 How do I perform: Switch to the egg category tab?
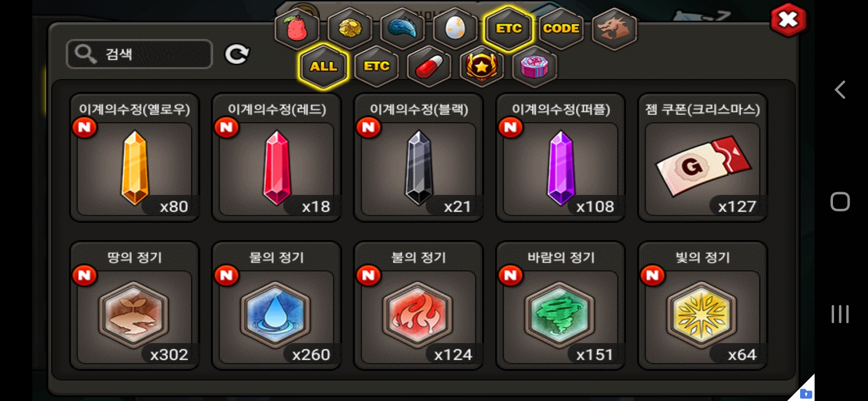point(455,29)
